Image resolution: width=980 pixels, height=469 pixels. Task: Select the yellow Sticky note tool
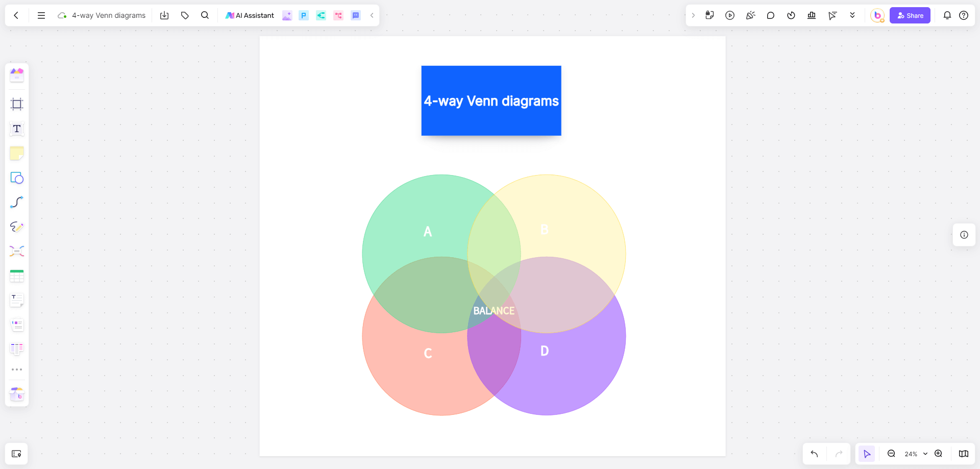click(x=17, y=153)
